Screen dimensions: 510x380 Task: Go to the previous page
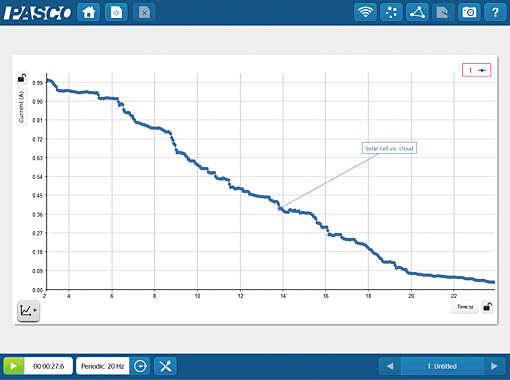point(390,366)
